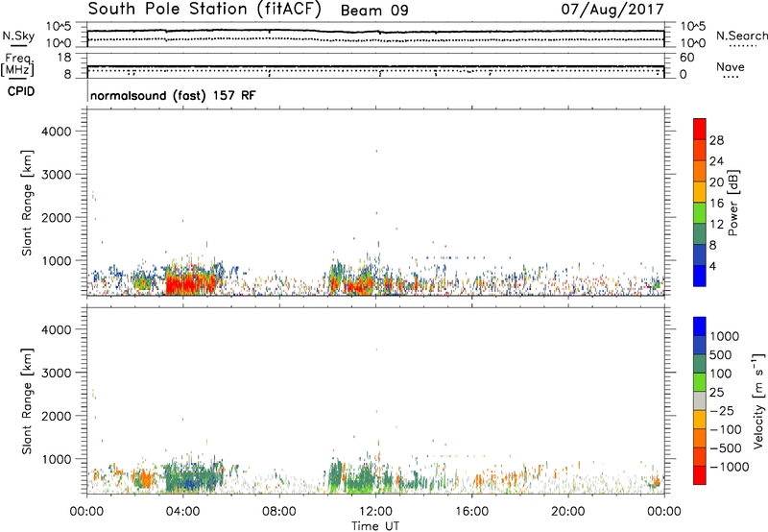768x532 pixels.
Task: Click the '-25' velocity colorbar label
Action: (x=722, y=411)
